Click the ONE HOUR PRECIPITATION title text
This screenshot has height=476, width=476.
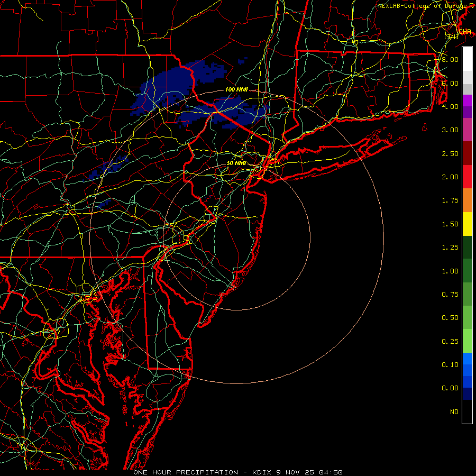(186, 472)
